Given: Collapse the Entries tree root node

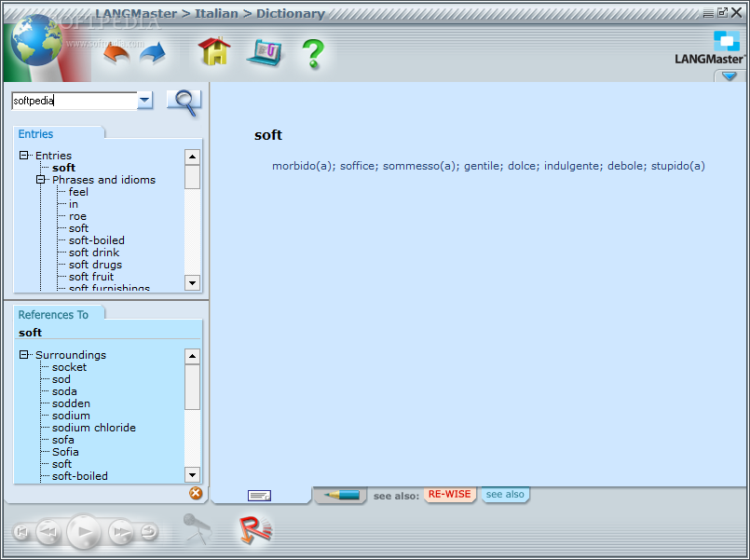Looking at the screenshot, I should [x=24, y=155].
